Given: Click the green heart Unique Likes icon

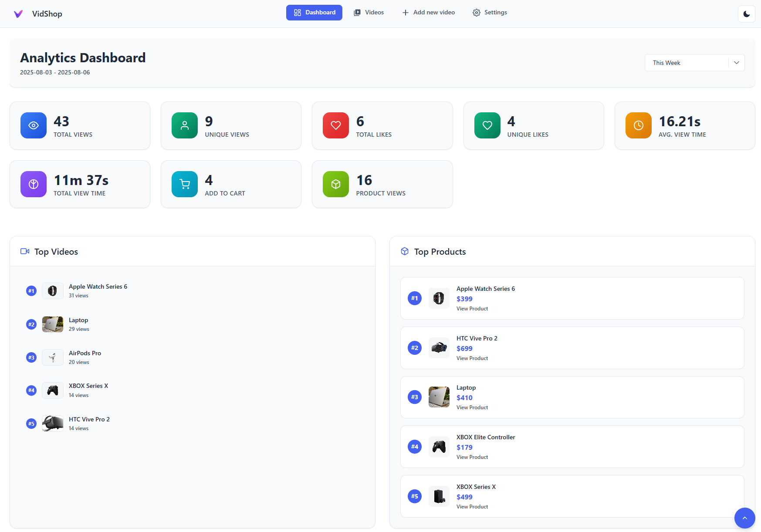Looking at the screenshot, I should 487,125.
